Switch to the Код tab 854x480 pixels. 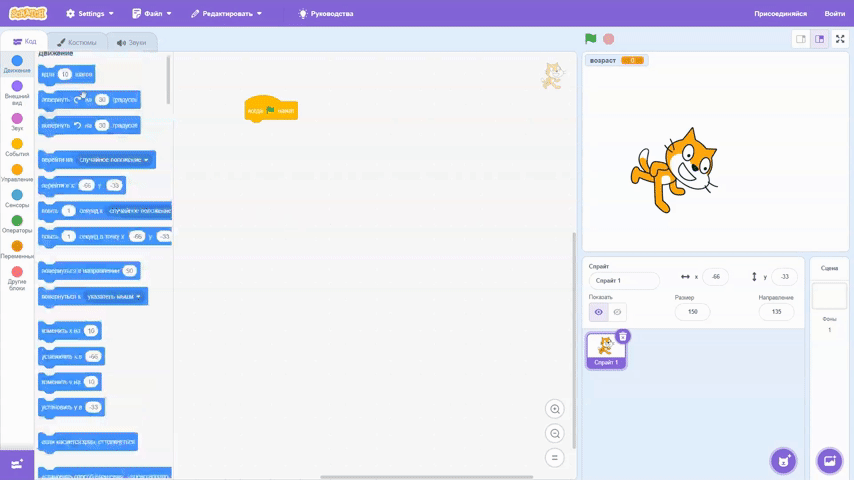pos(25,41)
